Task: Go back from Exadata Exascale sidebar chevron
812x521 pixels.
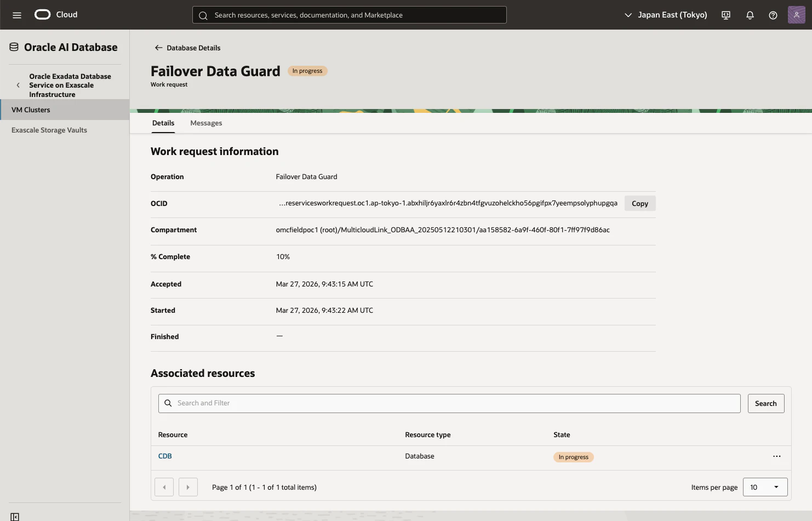Action: [x=18, y=85]
